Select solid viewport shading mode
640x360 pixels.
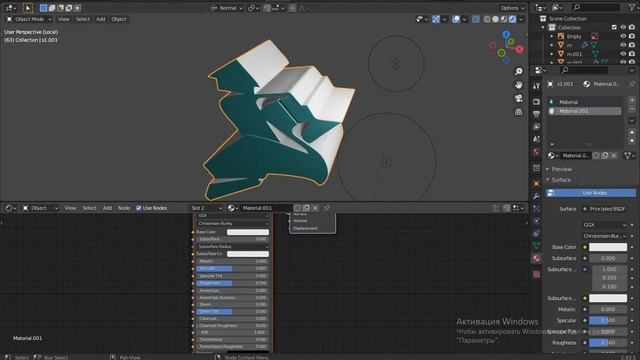(495, 19)
